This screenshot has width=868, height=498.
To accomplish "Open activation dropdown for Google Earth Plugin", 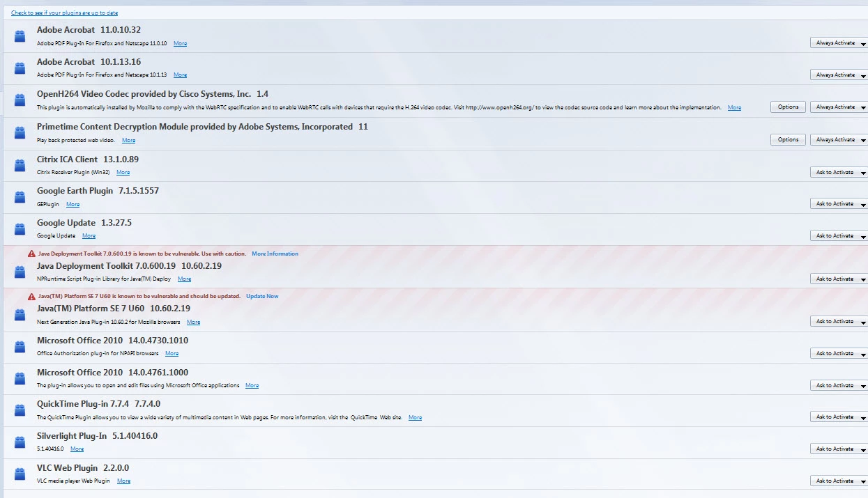I will [839, 203].
